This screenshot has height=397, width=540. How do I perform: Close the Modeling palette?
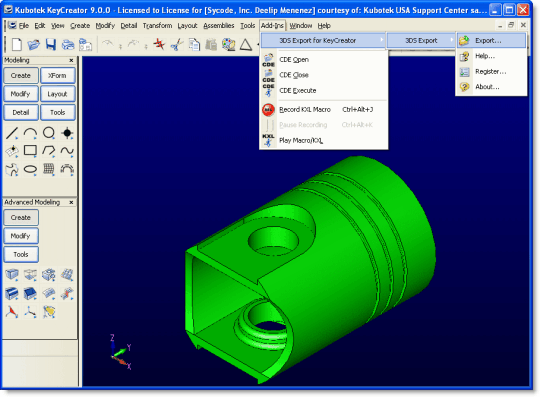tap(71, 60)
